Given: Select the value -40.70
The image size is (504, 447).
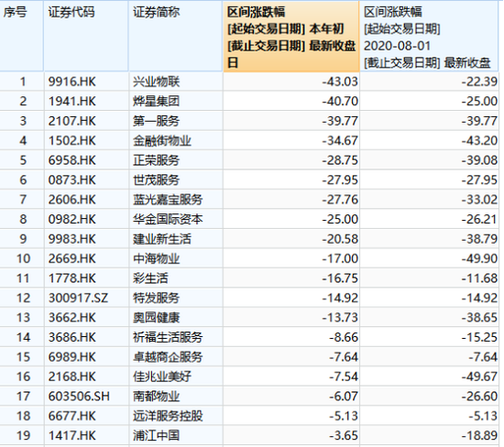Looking at the screenshot, I should [340, 102].
